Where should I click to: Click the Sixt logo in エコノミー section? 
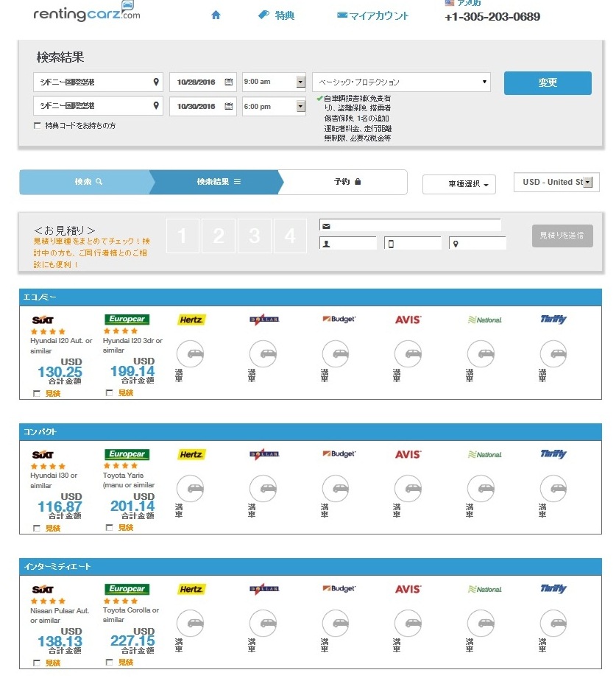(43, 320)
